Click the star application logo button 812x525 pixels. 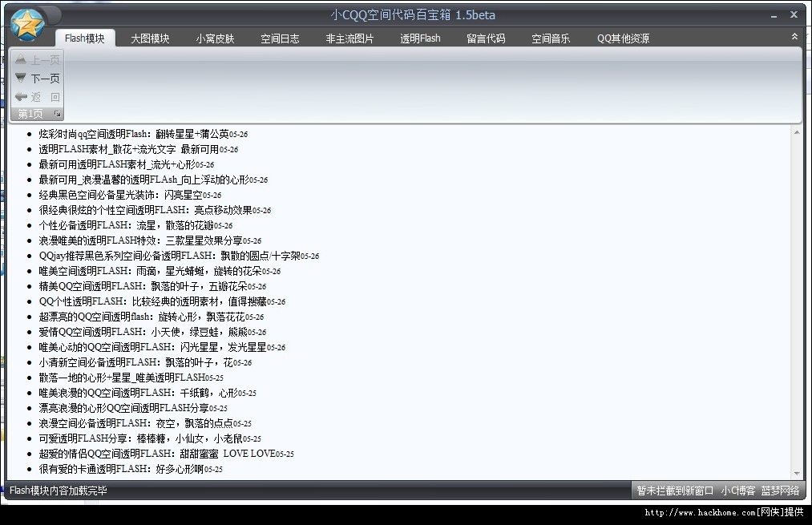(27, 25)
